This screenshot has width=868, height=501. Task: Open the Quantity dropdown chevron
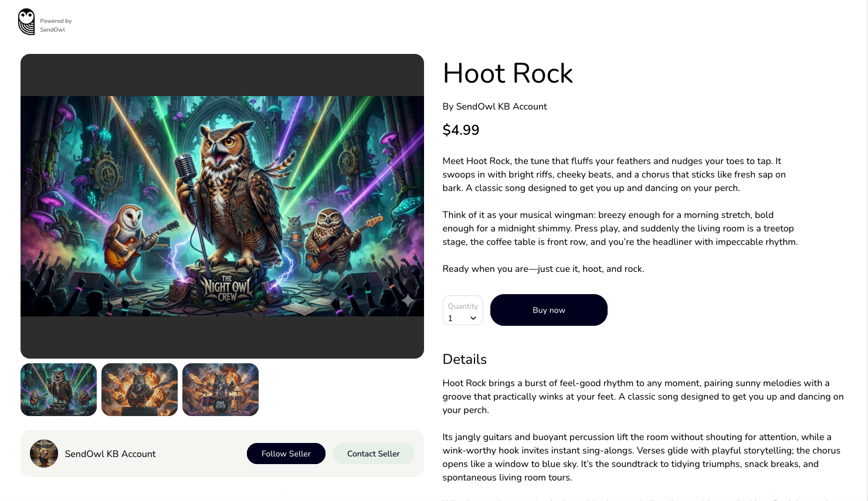(x=473, y=318)
